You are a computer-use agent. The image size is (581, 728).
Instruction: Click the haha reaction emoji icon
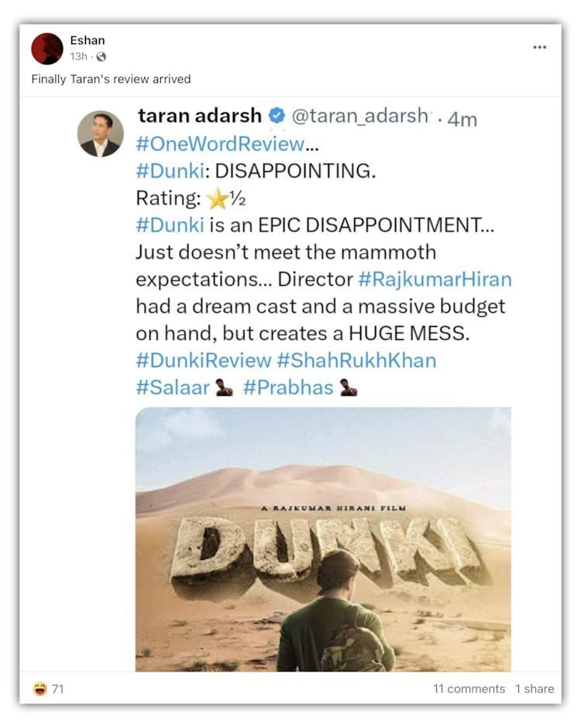pyautogui.click(x=40, y=689)
